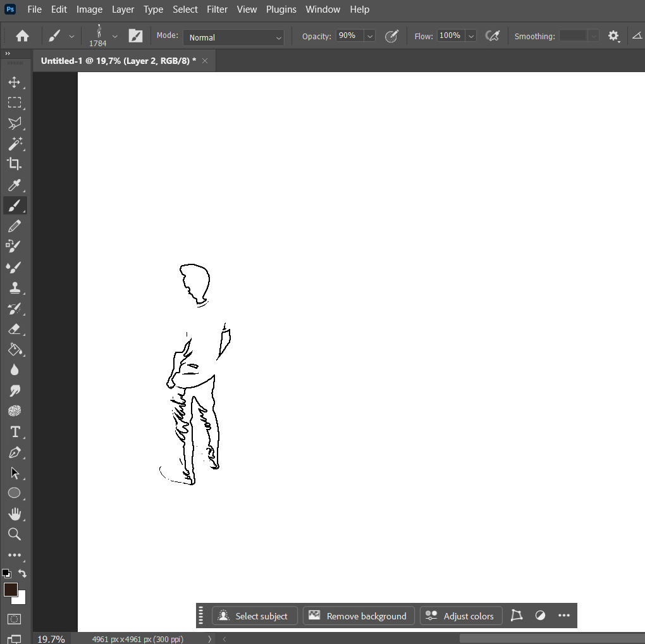The width and height of the screenshot is (645, 644).
Task: Click the Remove background button
Action: (359, 616)
